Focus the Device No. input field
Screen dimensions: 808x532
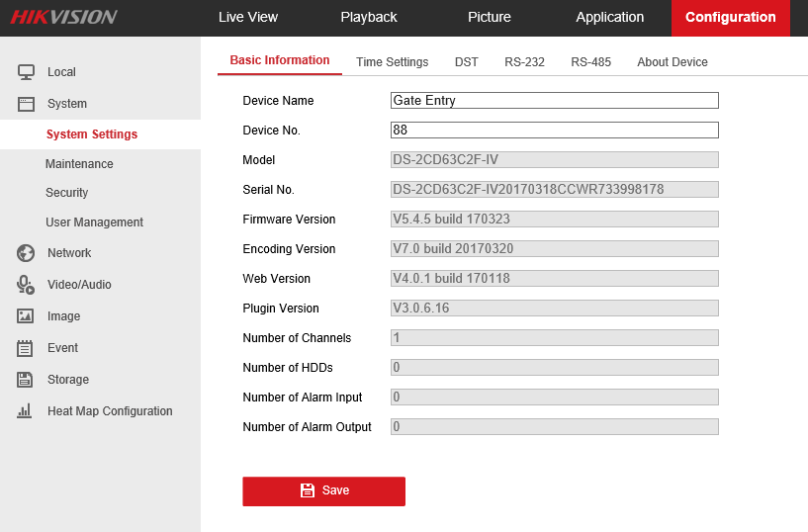[554, 131]
